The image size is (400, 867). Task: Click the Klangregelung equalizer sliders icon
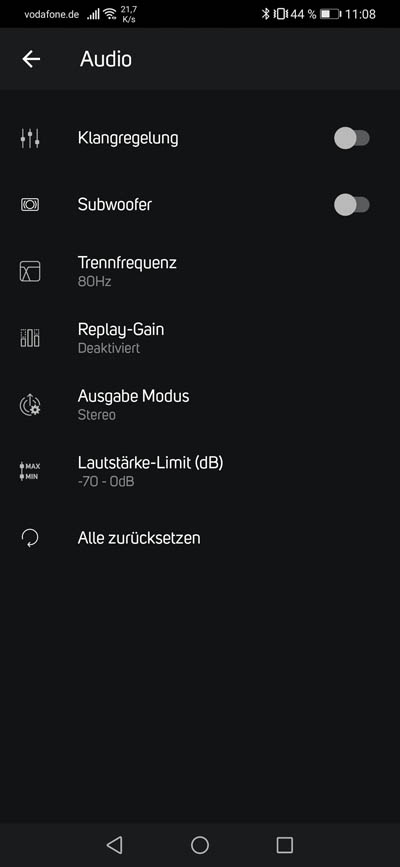point(30,138)
